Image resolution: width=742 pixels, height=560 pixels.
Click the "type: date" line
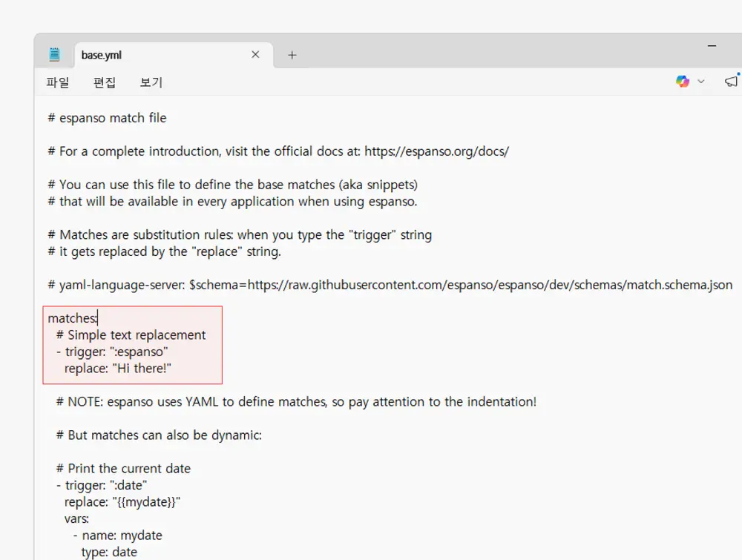(x=109, y=552)
